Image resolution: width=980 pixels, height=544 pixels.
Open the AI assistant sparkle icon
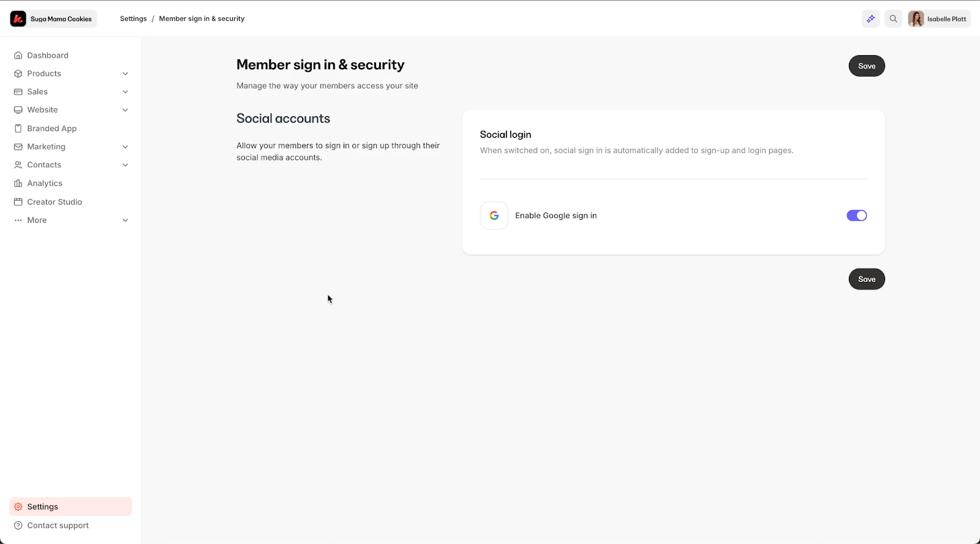(x=870, y=18)
